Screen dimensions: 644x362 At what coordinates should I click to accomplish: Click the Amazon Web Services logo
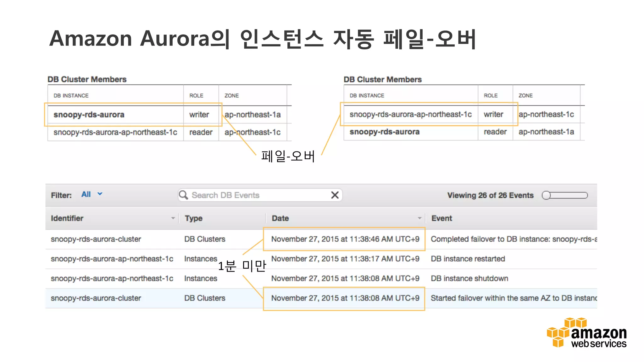tap(587, 333)
